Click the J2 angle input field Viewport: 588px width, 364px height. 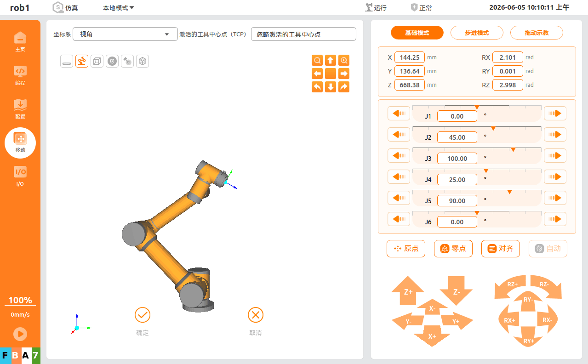[457, 137]
